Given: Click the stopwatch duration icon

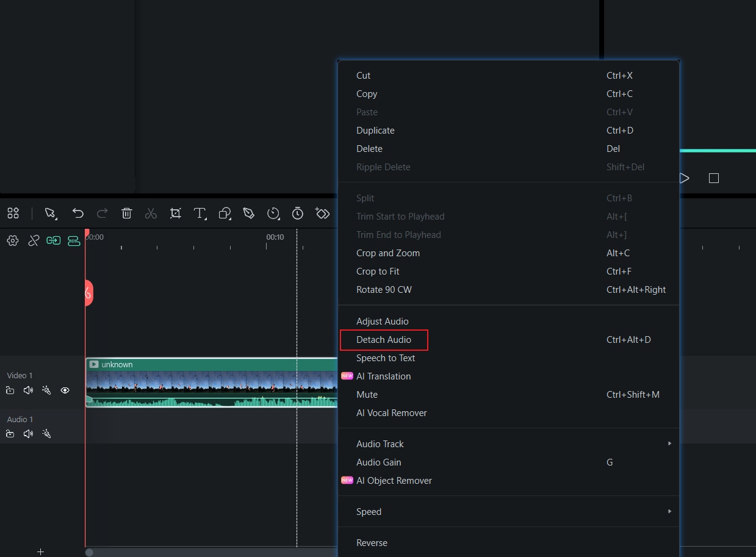Looking at the screenshot, I should pos(298,213).
